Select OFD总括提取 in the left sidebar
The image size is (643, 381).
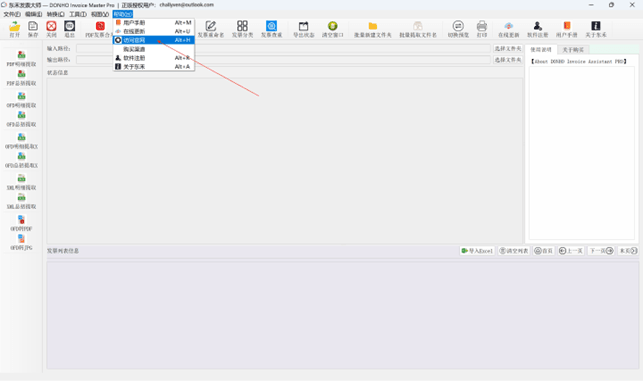pyautogui.click(x=21, y=119)
